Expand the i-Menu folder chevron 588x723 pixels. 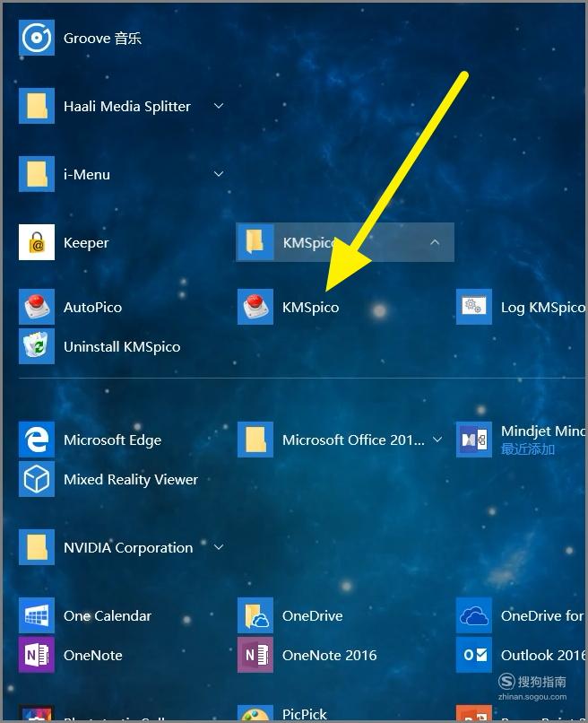point(219,174)
